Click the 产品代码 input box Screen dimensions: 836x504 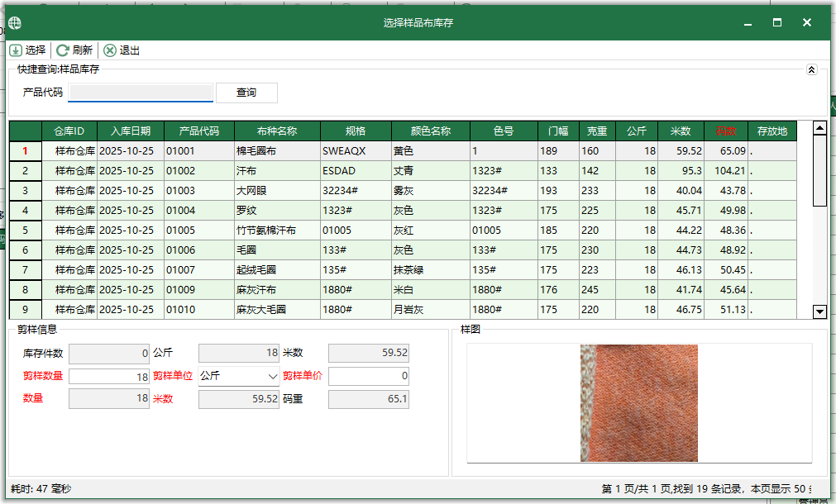[141, 92]
